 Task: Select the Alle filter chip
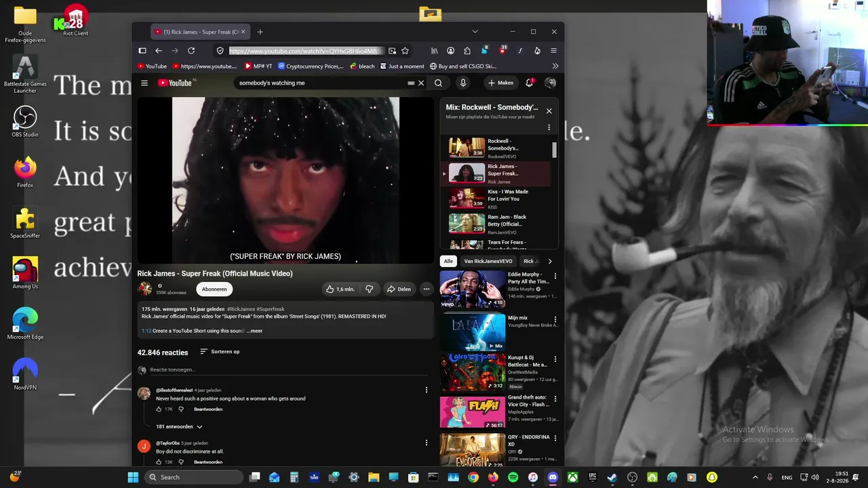pyautogui.click(x=448, y=261)
